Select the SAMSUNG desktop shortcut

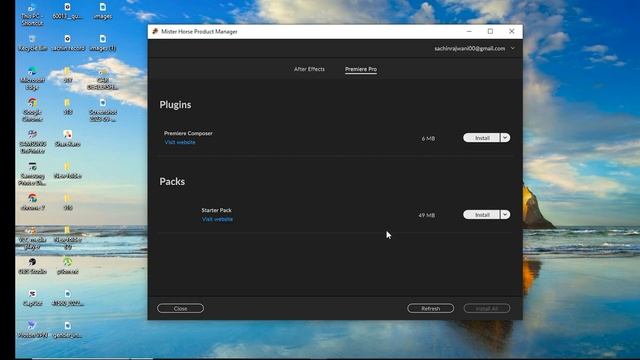(x=32, y=141)
